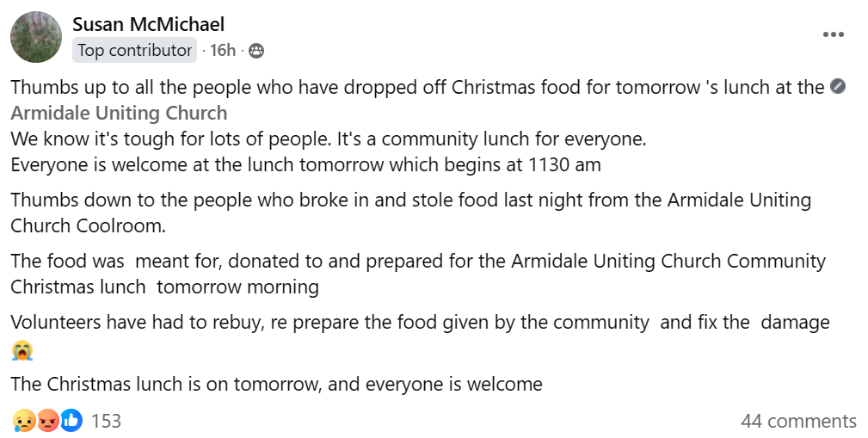View the 153 reactions count list
This screenshot has height=438, width=868.
pyautogui.click(x=106, y=421)
